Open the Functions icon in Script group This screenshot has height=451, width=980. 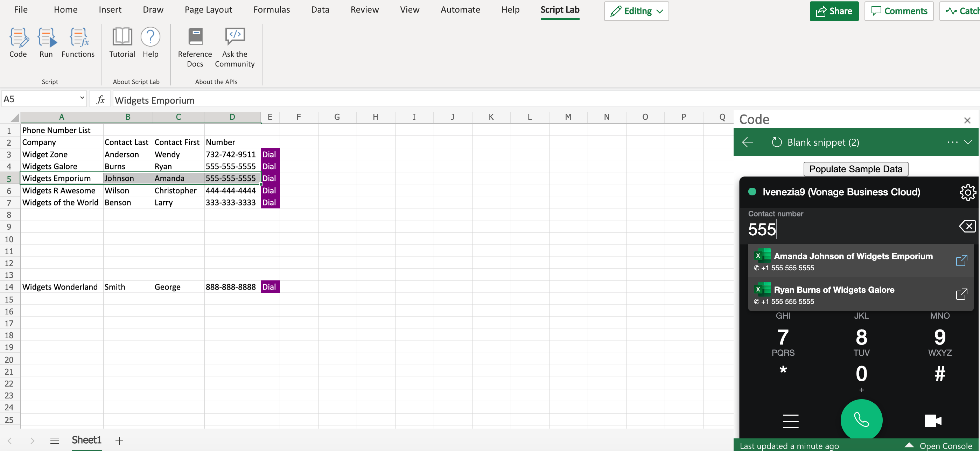(x=78, y=43)
